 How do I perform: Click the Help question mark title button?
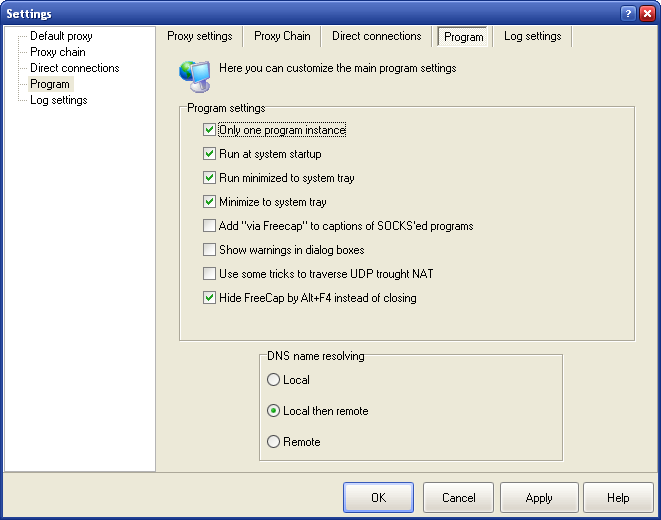coord(628,13)
